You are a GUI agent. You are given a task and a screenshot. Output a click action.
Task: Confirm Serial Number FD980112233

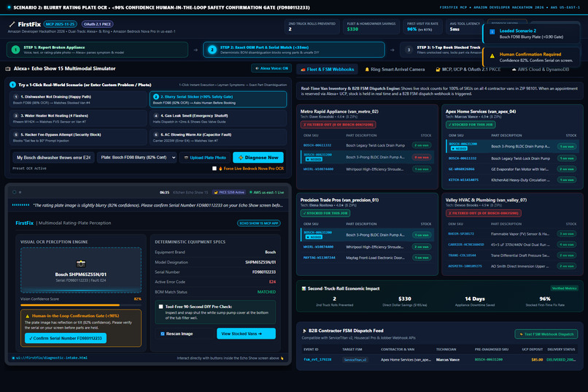(x=66, y=338)
